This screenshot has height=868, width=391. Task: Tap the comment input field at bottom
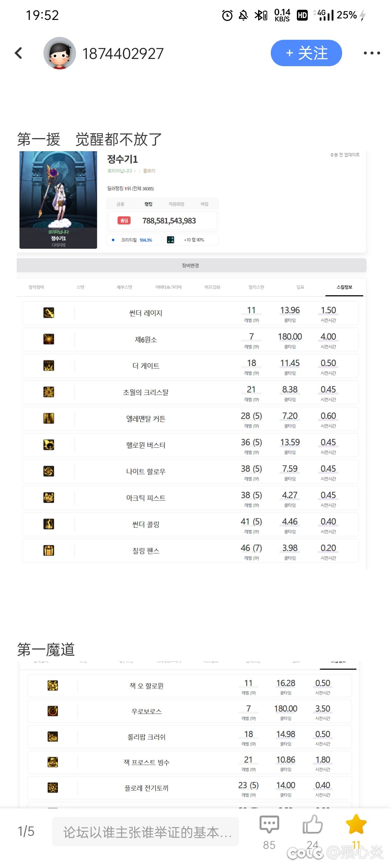coord(146,832)
